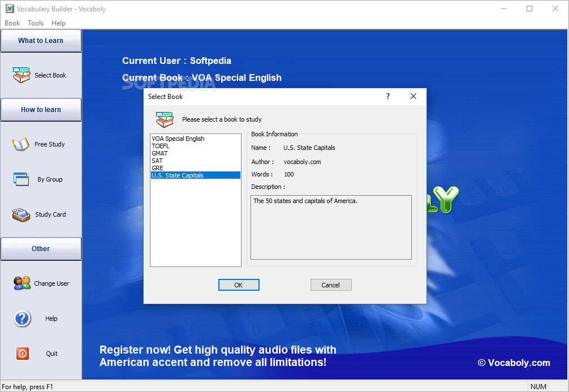This screenshot has width=569, height=392.
Task: Click the Current Book: VOA Special English text
Action: pos(202,77)
